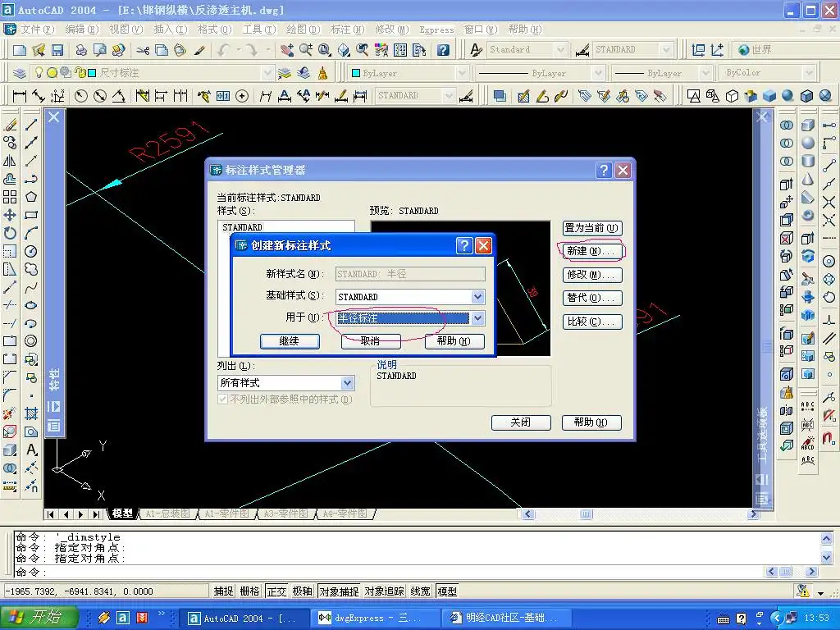The image size is (840, 630).
Task: Click the Layer Properties Manager icon
Action: coord(20,73)
